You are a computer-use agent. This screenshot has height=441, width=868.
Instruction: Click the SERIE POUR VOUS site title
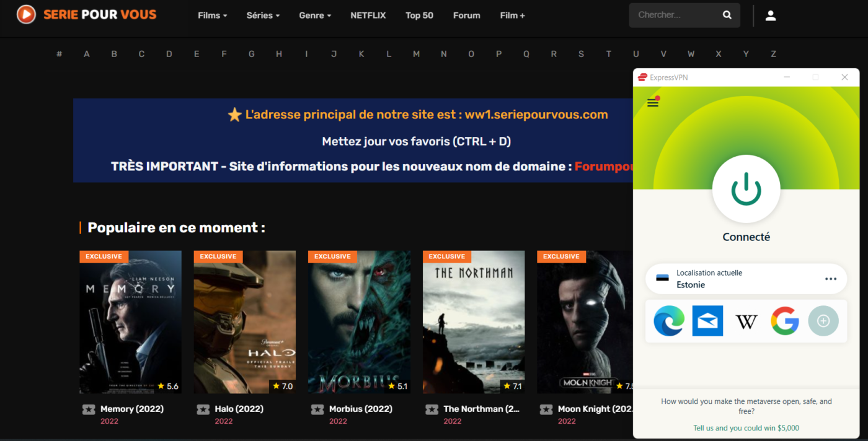[100, 14]
